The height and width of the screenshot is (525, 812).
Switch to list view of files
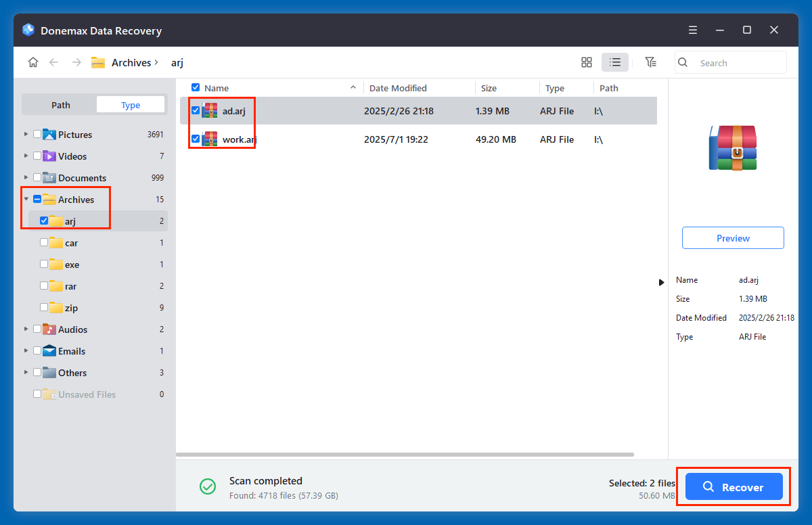tap(614, 62)
